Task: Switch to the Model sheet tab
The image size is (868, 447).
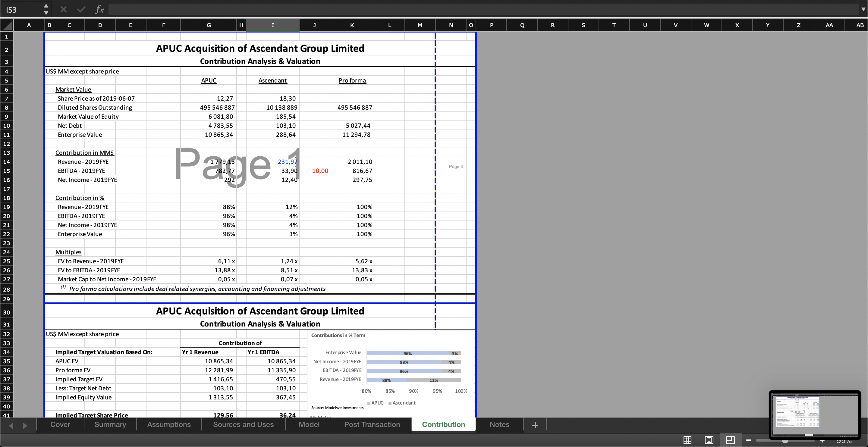Action: click(x=309, y=424)
